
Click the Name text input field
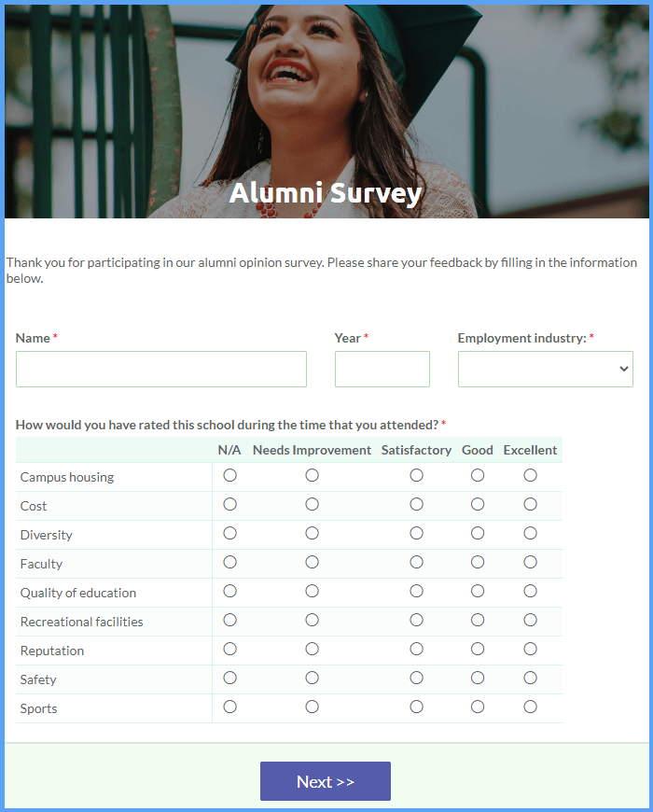(x=161, y=370)
